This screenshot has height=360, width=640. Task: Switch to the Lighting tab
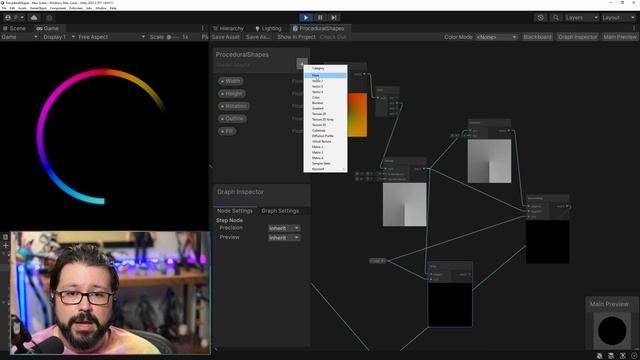[268, 28]
